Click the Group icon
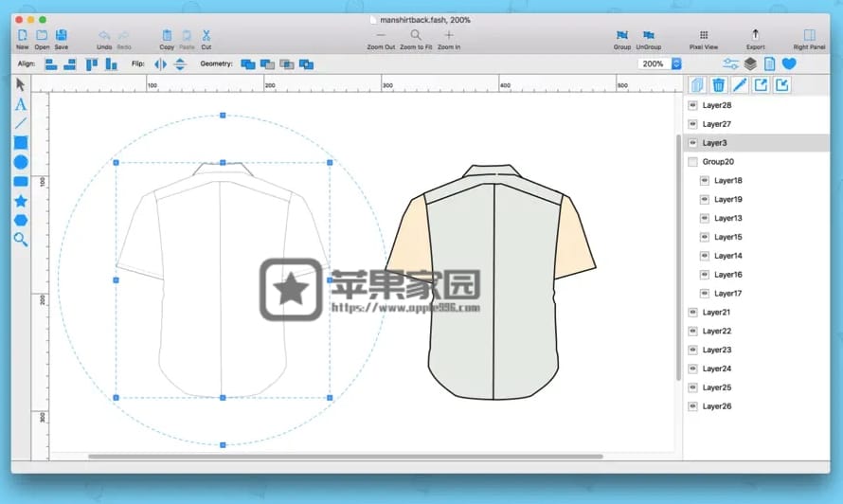Viewport: 843px width, 504px height. [622, 35]
